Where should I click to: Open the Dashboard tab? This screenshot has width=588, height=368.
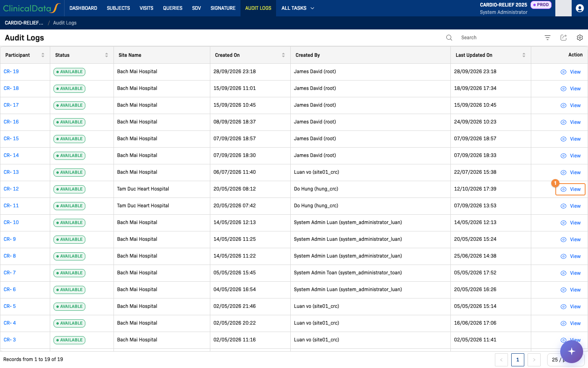tap(83, 8)
